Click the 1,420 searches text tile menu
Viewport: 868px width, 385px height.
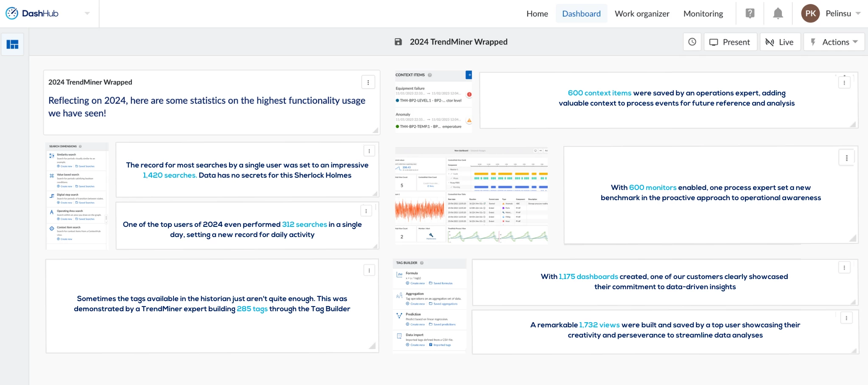pos(369,151)
